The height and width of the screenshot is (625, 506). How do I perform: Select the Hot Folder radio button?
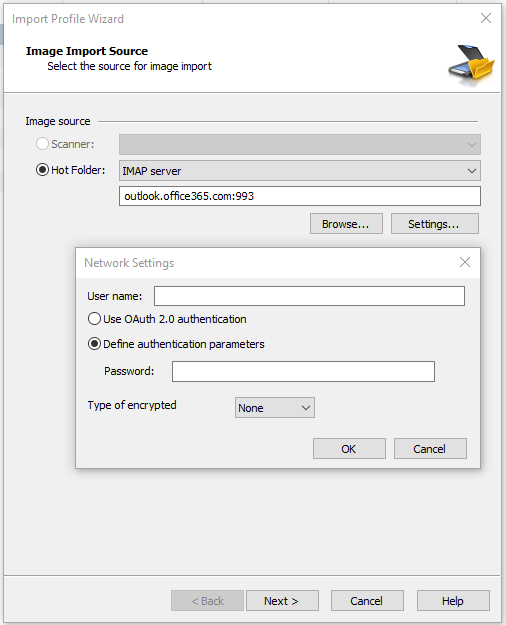coord(42,170)
